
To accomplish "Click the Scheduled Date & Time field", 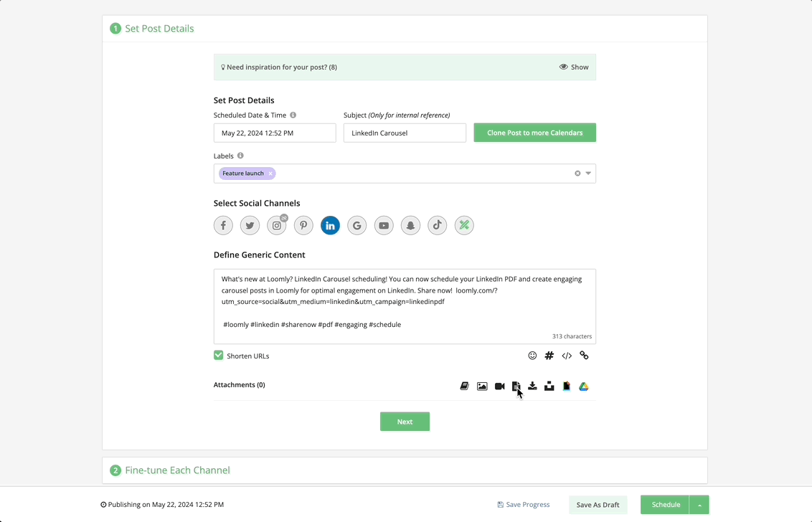I will tap(275, 133).
